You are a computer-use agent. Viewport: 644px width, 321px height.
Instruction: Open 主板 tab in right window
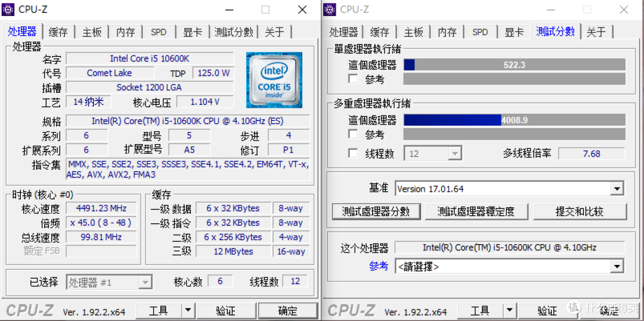tap(414, 32)
